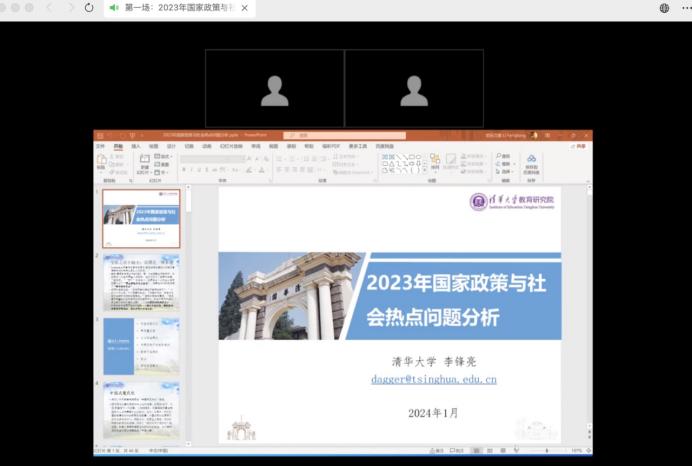Select slide 2 thumbnail in the slide panel
Screen dimensions: 692x466
pyautogui.click(x=141, y=282)
